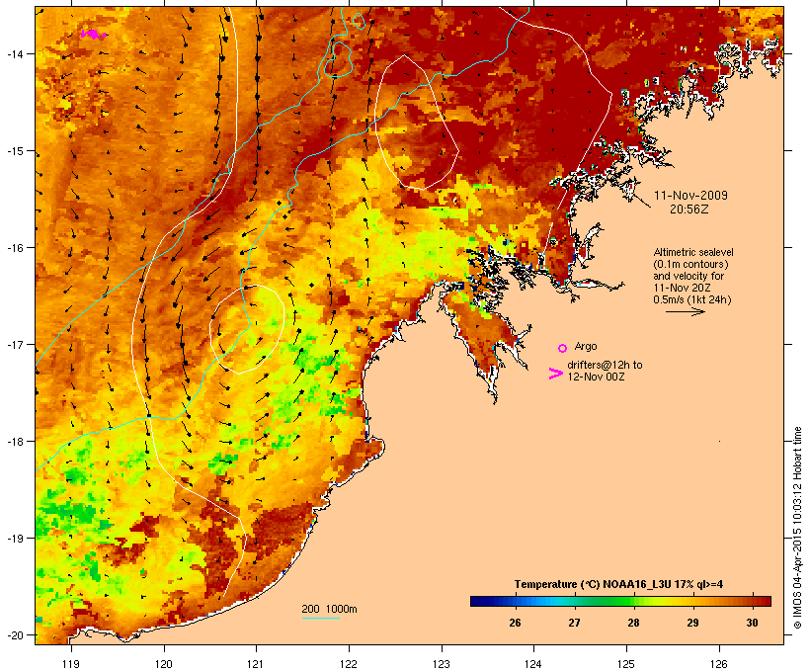The image size is (810, 672).
Task: Click the IMOS copyright timestamp text
Action: click(x=797, y=528)
